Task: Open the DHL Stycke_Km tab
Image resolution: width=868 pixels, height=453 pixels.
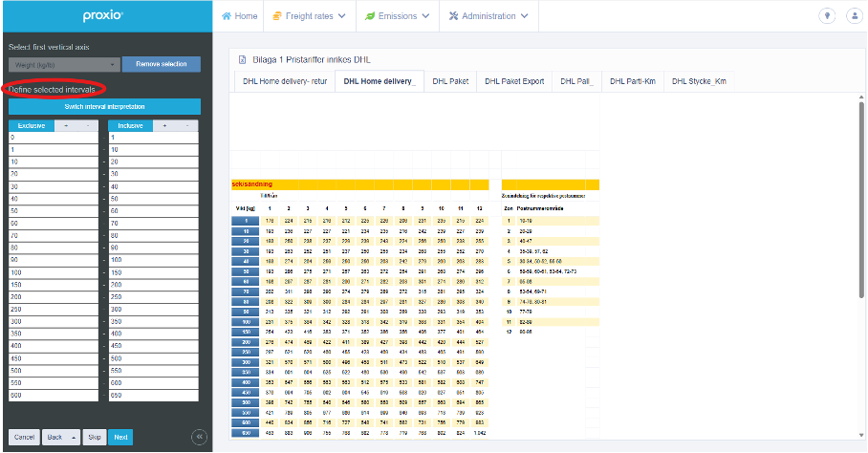Action: point(699,81)
